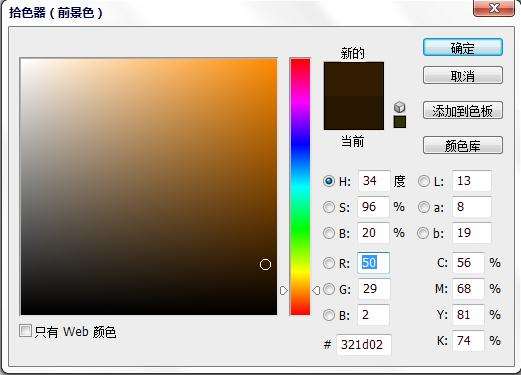The image size is (521, 375).
Task: Click 添加到色板 button
Action: tap(463, 110)
